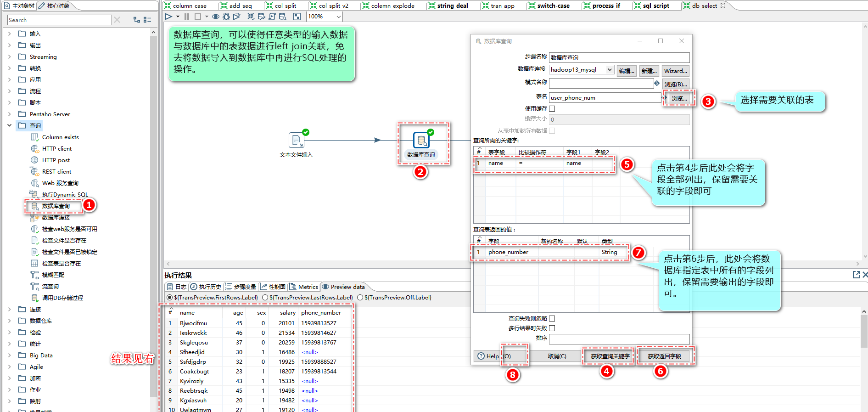Image resolution: width=868 pixels, height=412 pixels.
Task: Collapse the 查询 folder
Action: [9, 125]
